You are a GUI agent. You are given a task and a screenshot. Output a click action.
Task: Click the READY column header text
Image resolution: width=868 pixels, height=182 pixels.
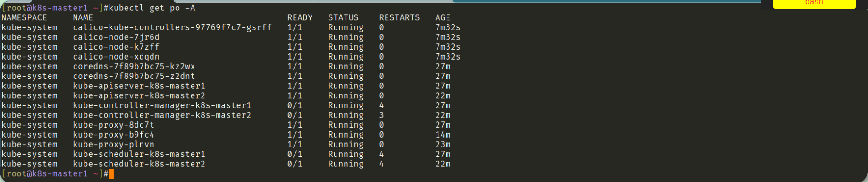pos(300,17)
